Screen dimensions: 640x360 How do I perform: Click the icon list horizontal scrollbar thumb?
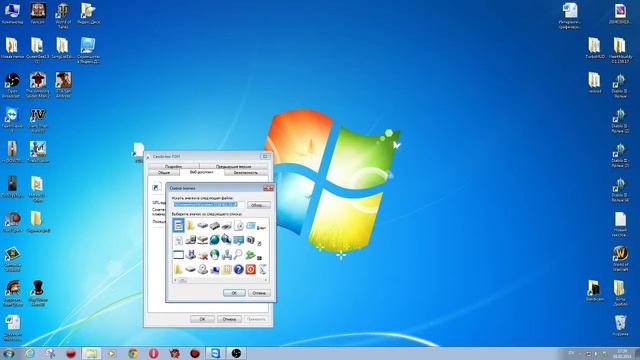pos(182,280)
